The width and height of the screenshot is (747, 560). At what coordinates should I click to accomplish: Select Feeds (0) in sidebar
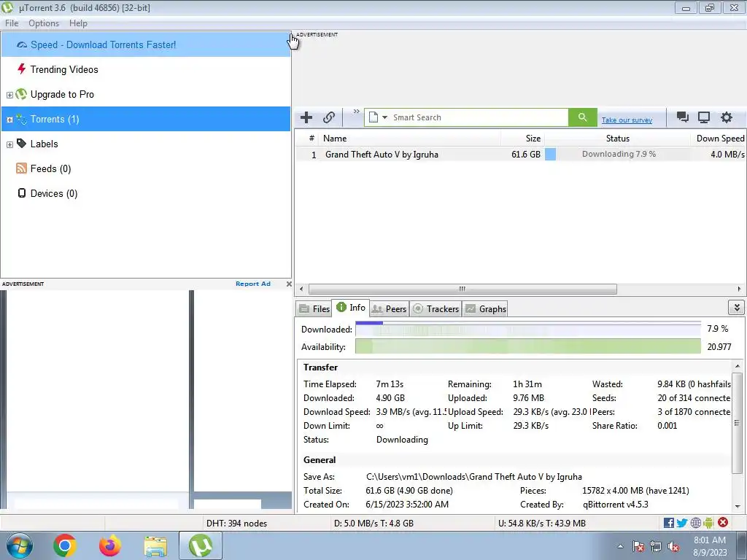tap(146, 168)
